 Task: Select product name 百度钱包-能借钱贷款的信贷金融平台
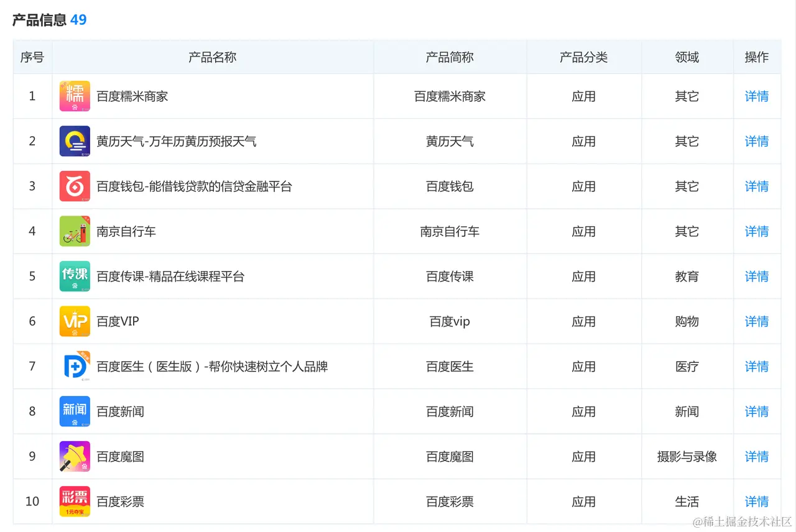tap(194, 186)
